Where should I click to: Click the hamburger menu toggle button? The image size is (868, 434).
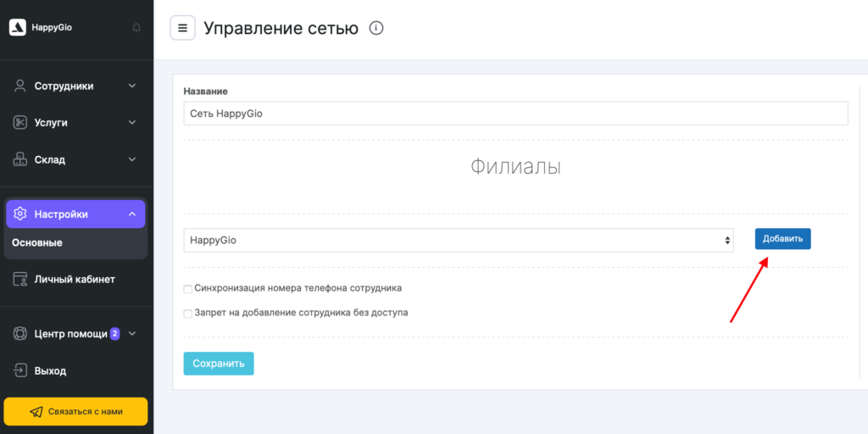[182, 28]
